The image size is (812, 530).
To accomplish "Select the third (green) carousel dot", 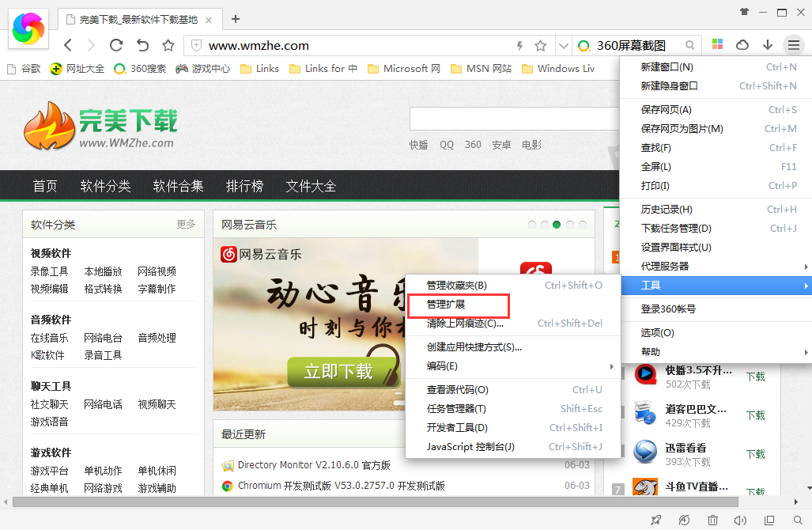I will coord(557,225).
